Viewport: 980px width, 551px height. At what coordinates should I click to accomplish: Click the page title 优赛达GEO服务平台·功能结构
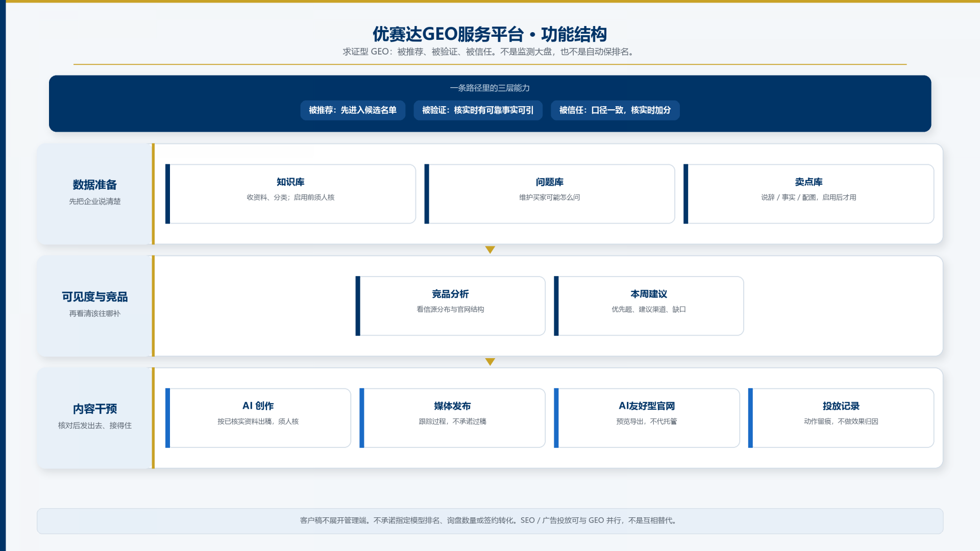click(x=490, y=34)
